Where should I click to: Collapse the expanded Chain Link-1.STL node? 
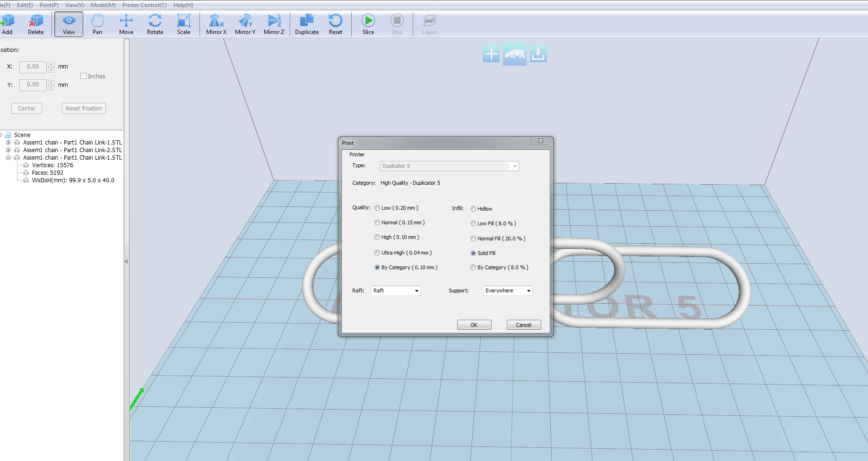coord(8,158)
